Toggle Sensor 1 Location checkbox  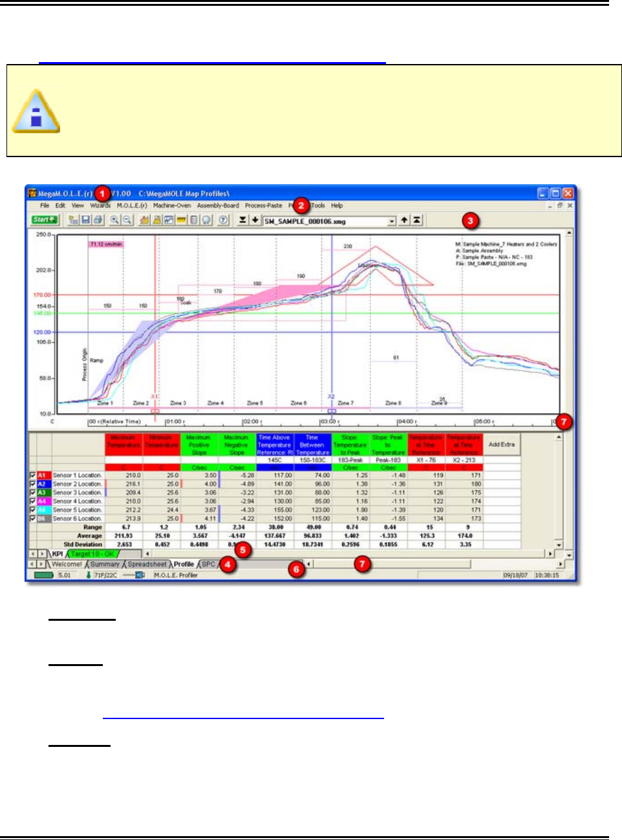click(33, 475)
